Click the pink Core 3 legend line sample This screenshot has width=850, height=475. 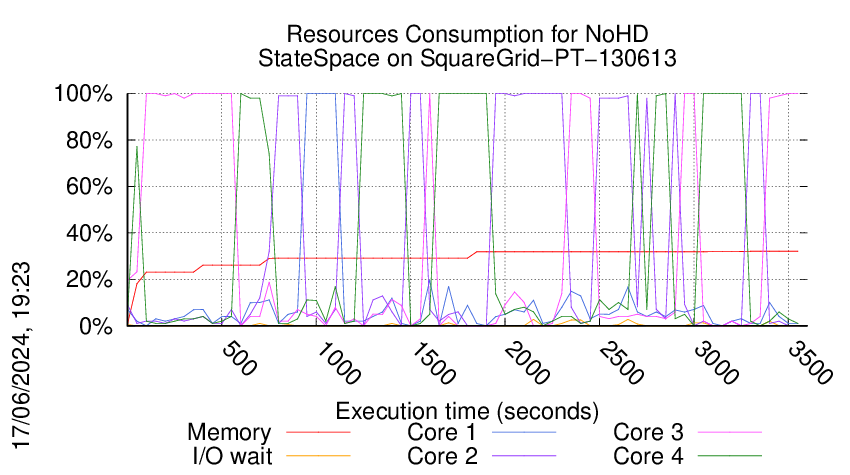(x=730, y=432)
